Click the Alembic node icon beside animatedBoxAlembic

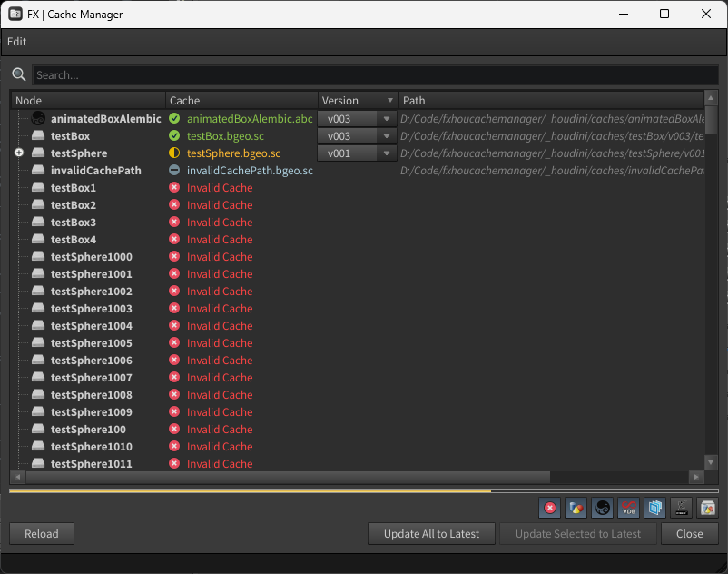pyautogui.click(x=38, y=119)
